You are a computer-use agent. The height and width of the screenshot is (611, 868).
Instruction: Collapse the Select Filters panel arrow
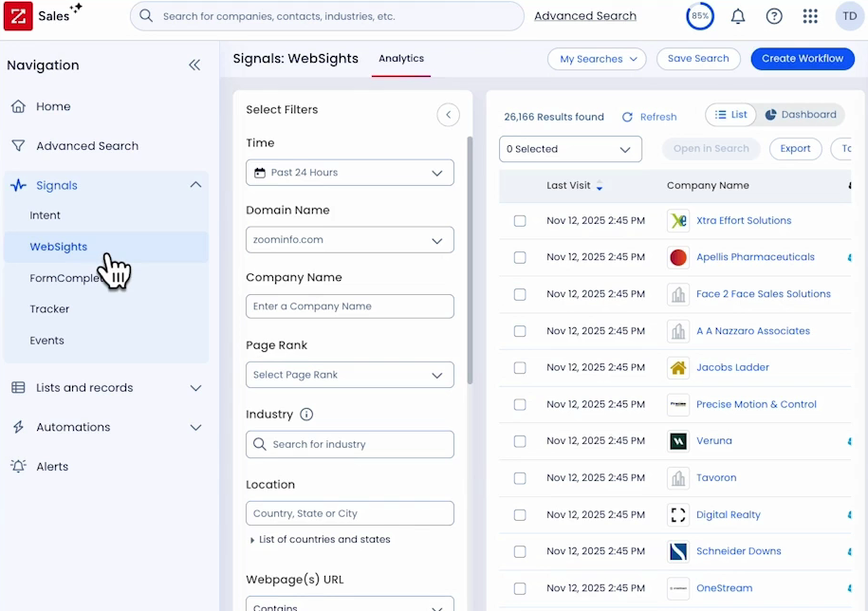click(x=449, y=115)
